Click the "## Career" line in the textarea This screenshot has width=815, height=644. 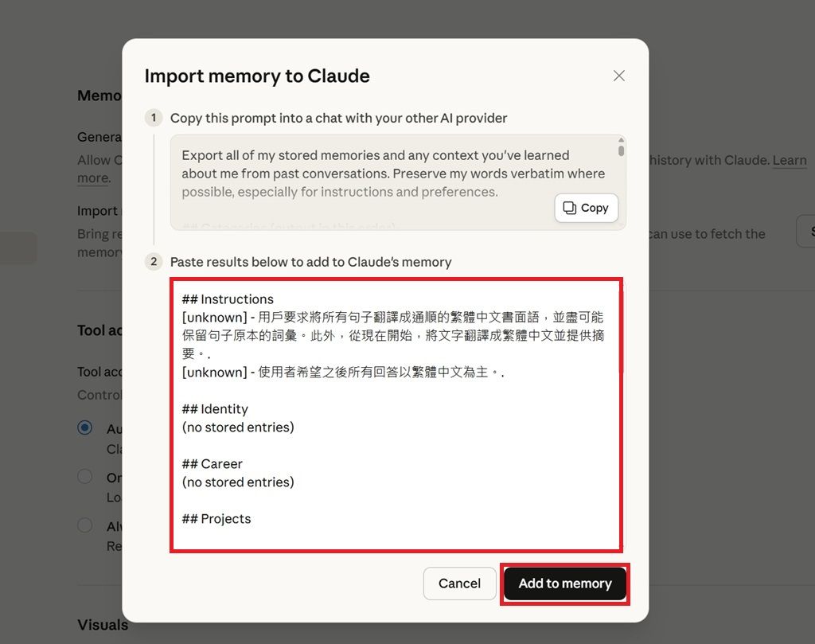(x=212, y=464)
